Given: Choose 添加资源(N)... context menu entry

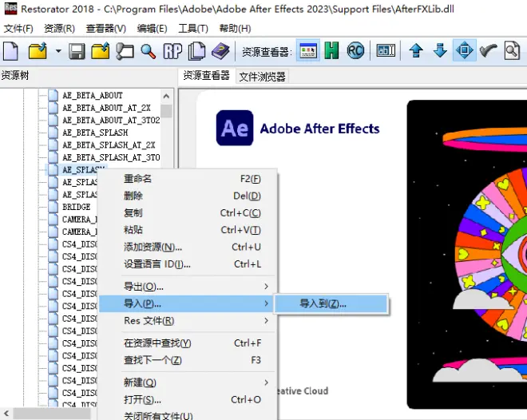Looking at the screenshot, I should [x=188, y=247].
